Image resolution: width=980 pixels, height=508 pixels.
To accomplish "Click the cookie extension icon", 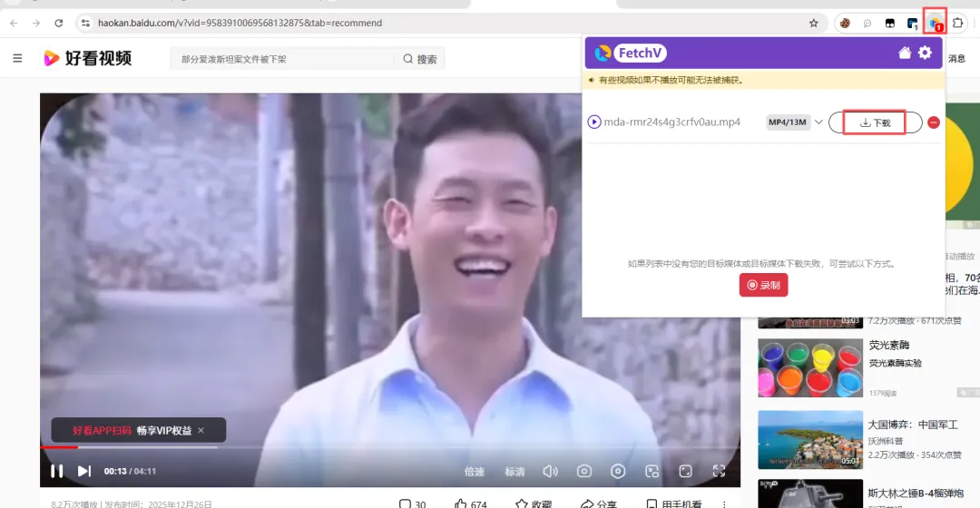I will 845,23.
